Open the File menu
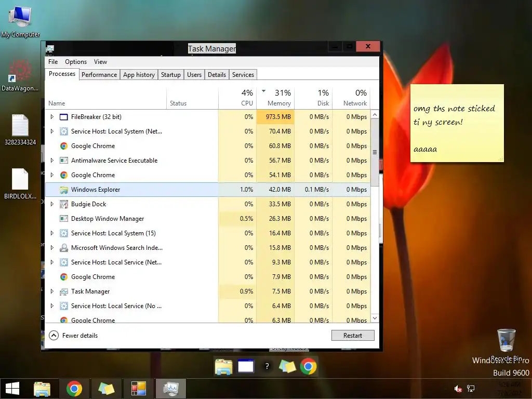Image resolution: width=532 pixels, height=399 pixels. click(53, 62)
